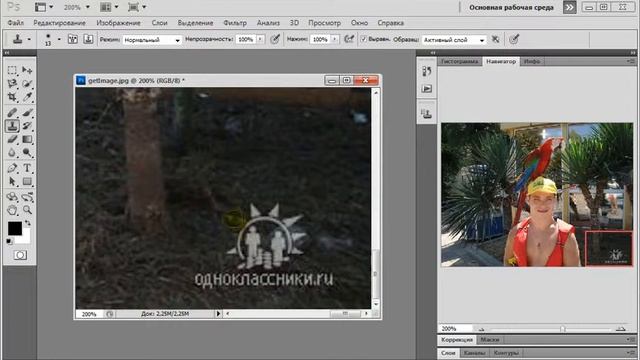Click the Navigator zoom slider handle

click(x=563, y=329)
